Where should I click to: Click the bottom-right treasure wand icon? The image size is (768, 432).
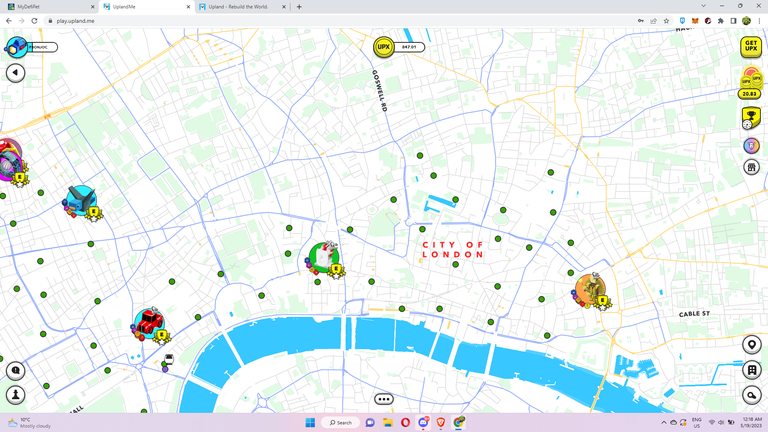(751, 395)
